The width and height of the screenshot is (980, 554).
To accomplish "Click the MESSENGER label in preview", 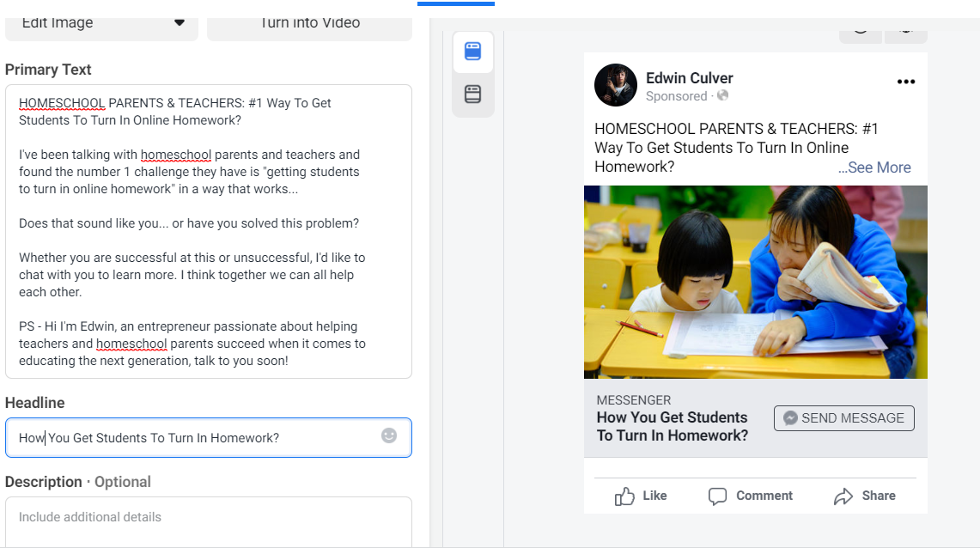I will point(634,400).
